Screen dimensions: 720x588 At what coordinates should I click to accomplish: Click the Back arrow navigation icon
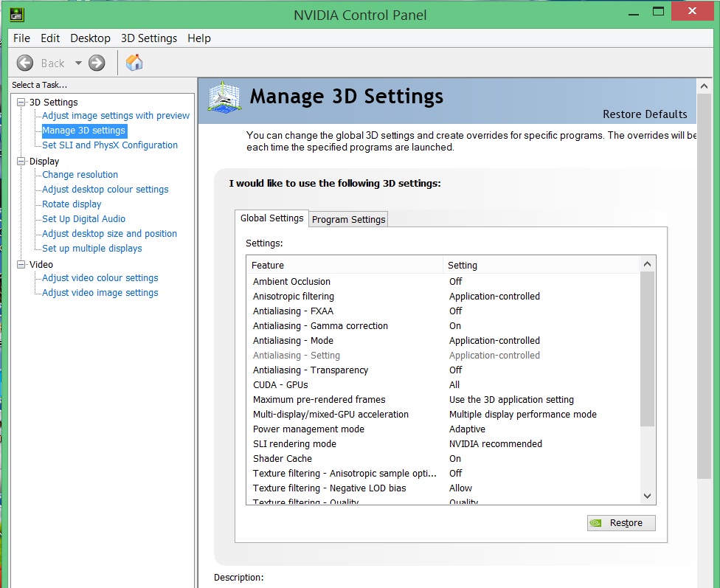tap(25, 63)
